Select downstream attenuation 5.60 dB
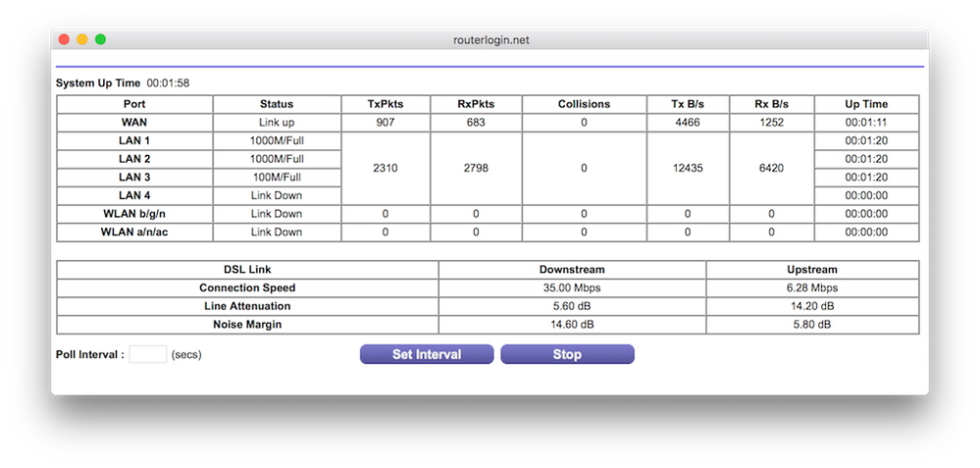The width and height of the screenshot is (980, 468). pyautogui.click(x=572, y=306)
